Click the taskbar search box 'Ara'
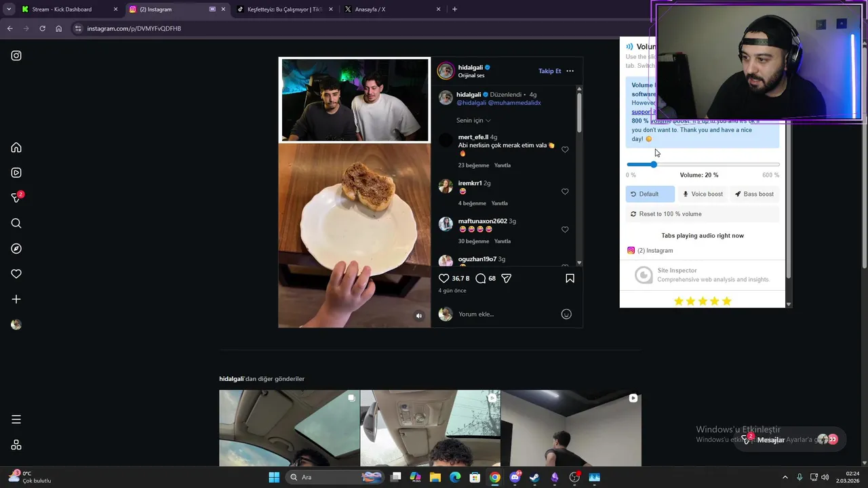868x488 pixels. coord(335,477)
